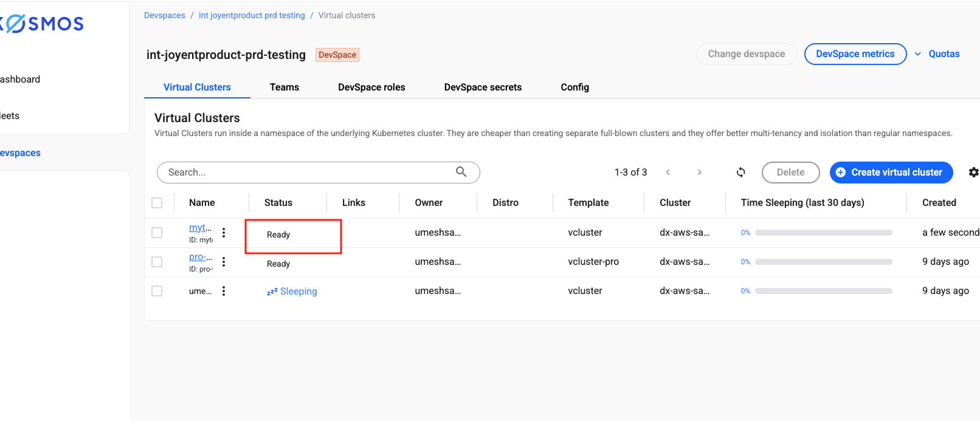The height and width of the screenshot is (421, 980).
Task: Click the Template column header
Action: tap(588, 203)
